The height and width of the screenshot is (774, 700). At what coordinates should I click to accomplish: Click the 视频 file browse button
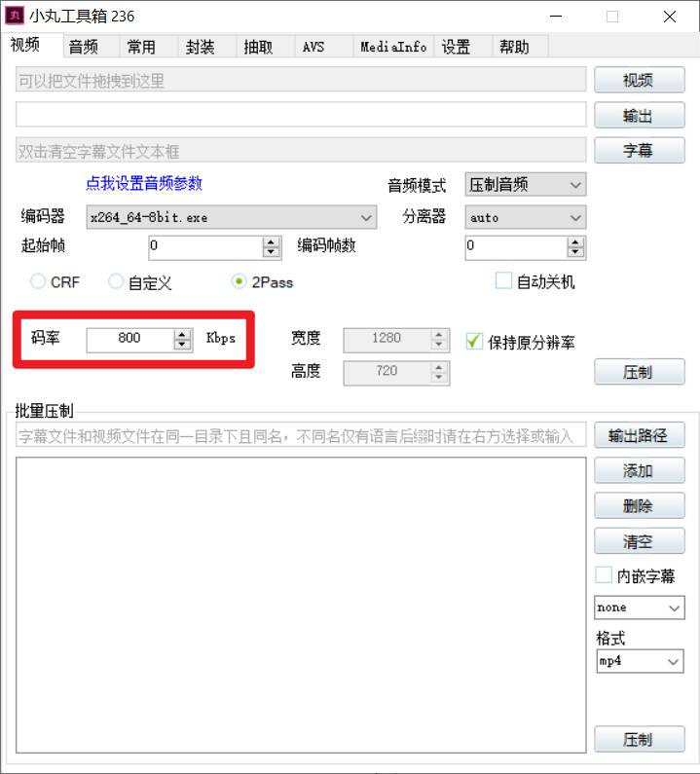coord(639,80)
